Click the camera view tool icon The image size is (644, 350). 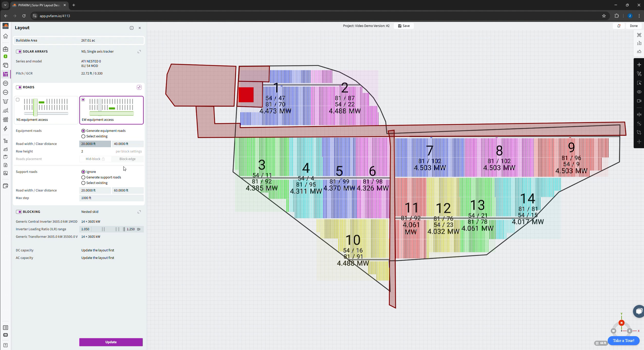pos(639,101)
